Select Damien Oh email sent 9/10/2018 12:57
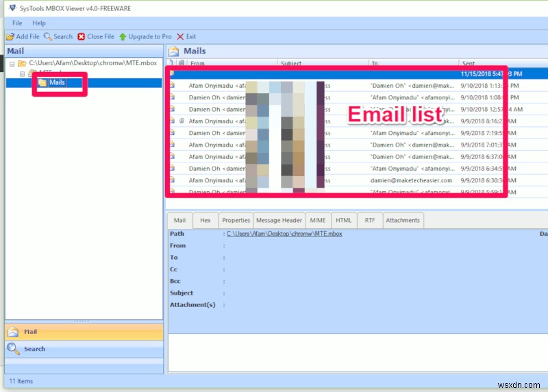Image resolution: width=548 pixels, height=392 pixels. pos(357,110)
